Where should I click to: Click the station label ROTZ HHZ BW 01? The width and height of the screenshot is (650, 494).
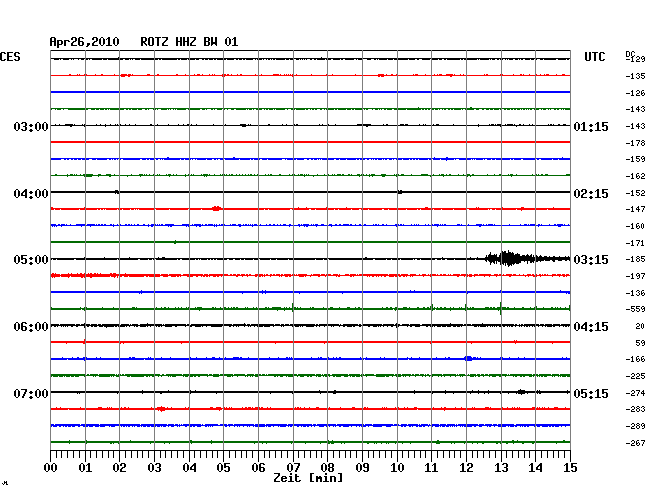click(189, 42)
